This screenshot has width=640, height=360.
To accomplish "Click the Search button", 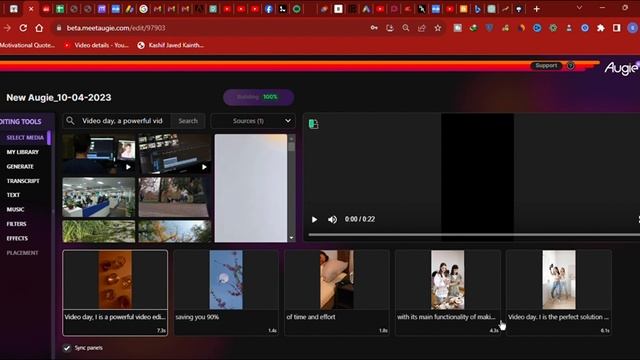I will tap(188, 121).
